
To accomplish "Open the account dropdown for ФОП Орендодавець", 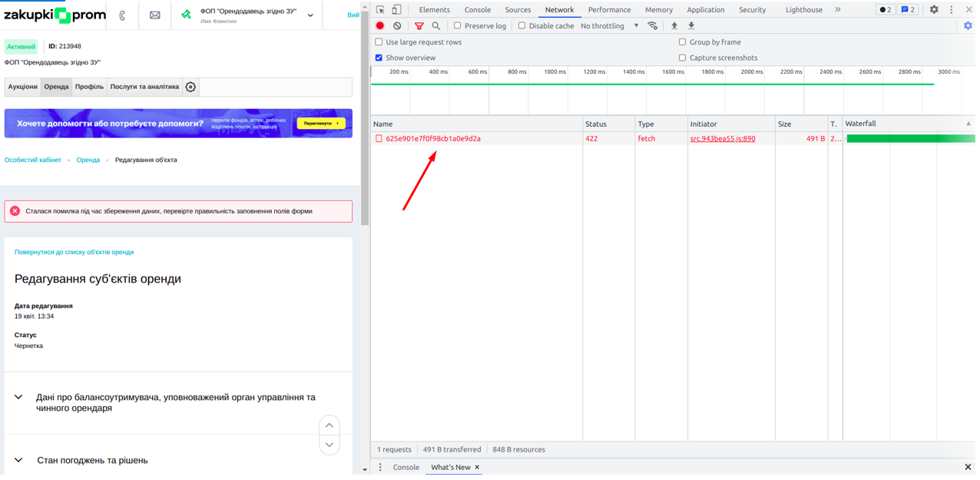I will tap(310, 15).
